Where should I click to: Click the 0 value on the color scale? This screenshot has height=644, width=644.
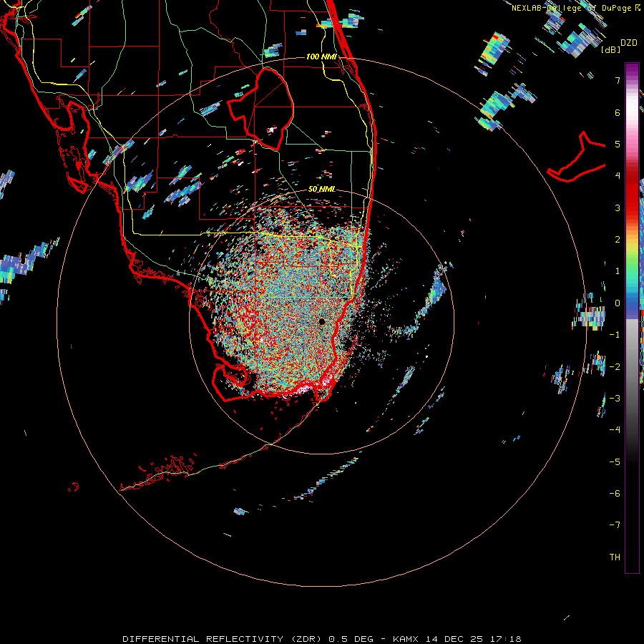tap(618, 303)
